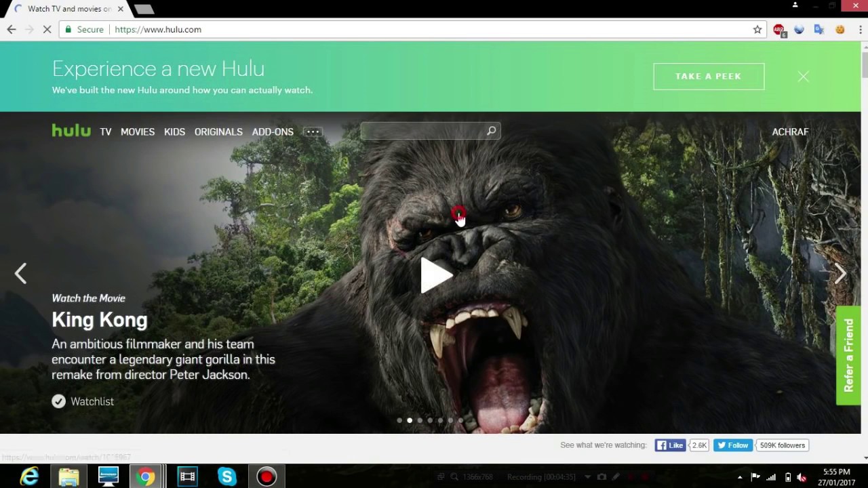The width and height of the screenshot is (868, 488).
Task: Open the ORIGINALS section
Action: [x=218, y=131]
